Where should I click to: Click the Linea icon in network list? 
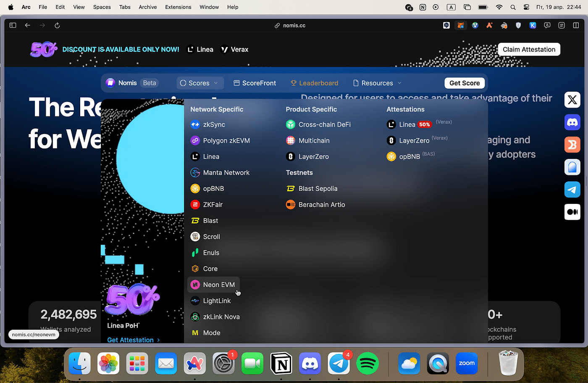(195, 156)
